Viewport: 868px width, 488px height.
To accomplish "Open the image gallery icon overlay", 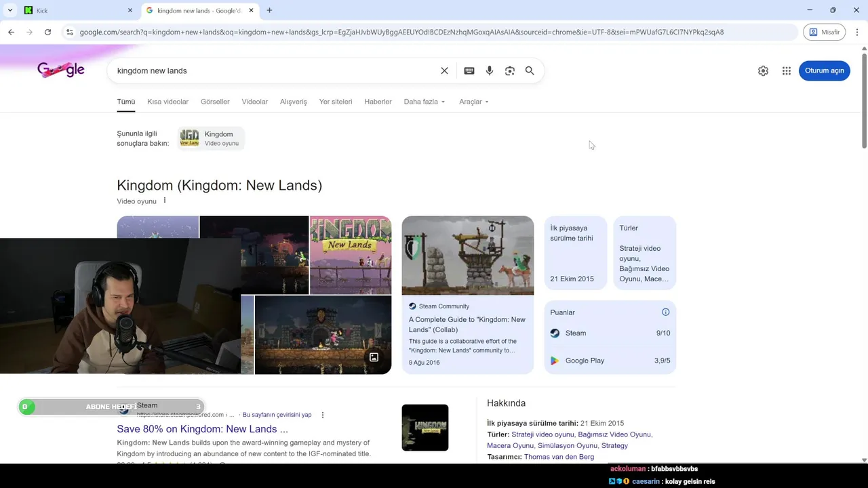I will click(374, 357).
